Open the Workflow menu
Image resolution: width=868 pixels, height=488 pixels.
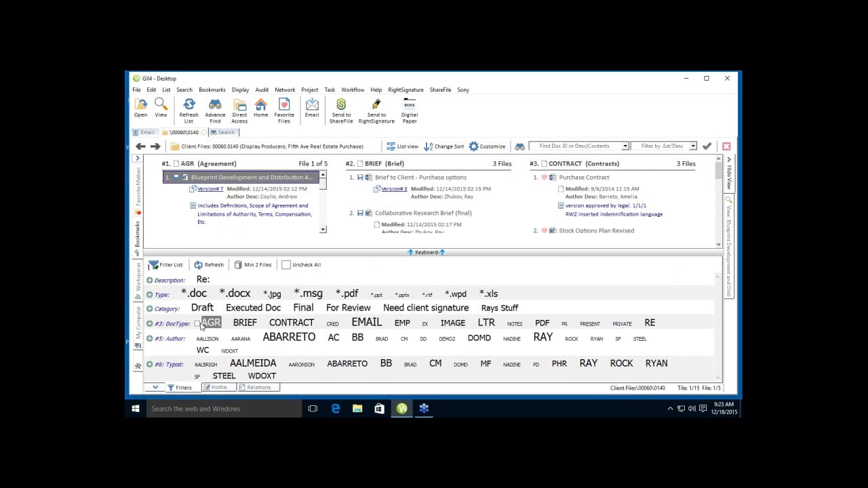(x=353, y=89)
